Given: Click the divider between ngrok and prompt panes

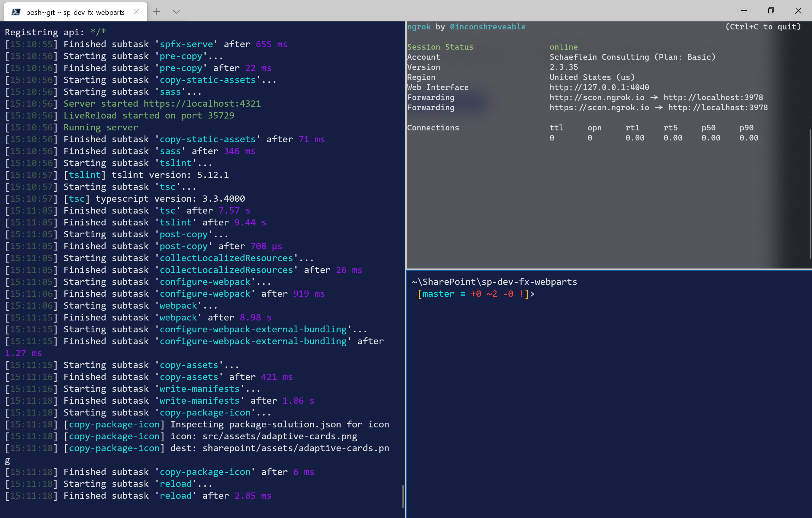Looking at the screenshot, I should coord(607,269).
